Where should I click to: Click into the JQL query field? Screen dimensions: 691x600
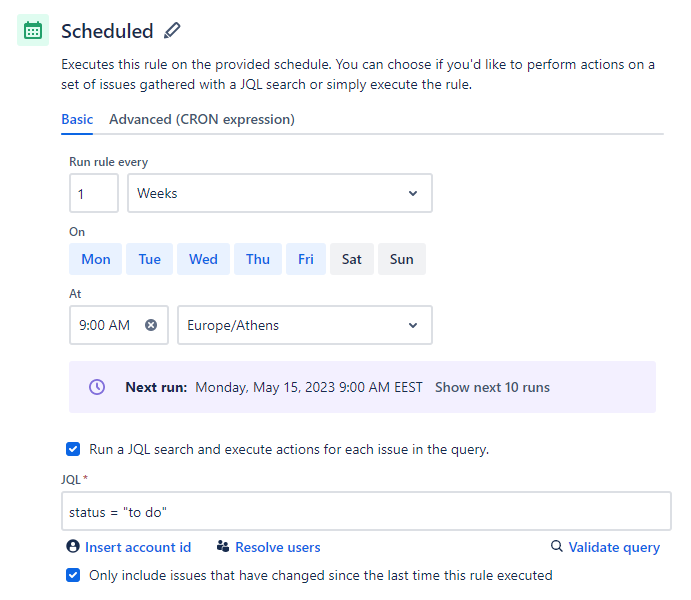(366, 511)
